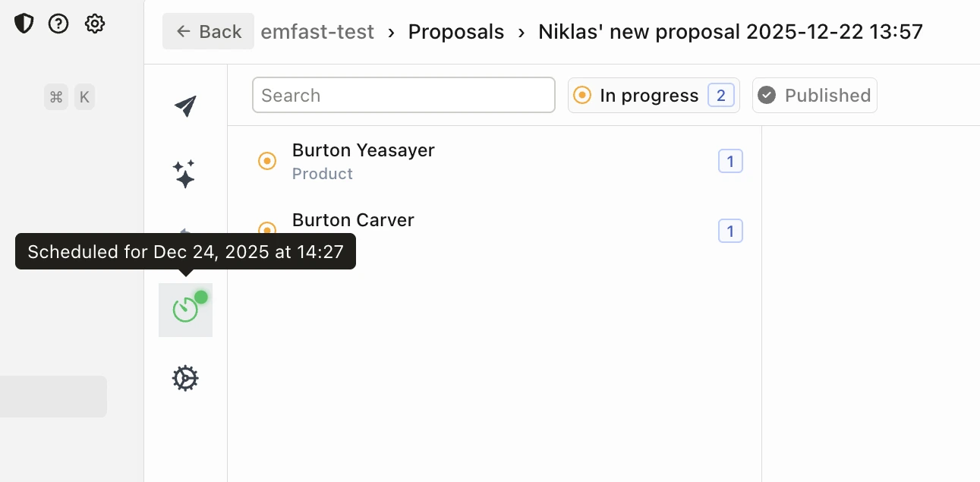The width and height of the screenshot is (980, 482).
Task: Click the green scheduled timer icon
Action: (185, 310)
